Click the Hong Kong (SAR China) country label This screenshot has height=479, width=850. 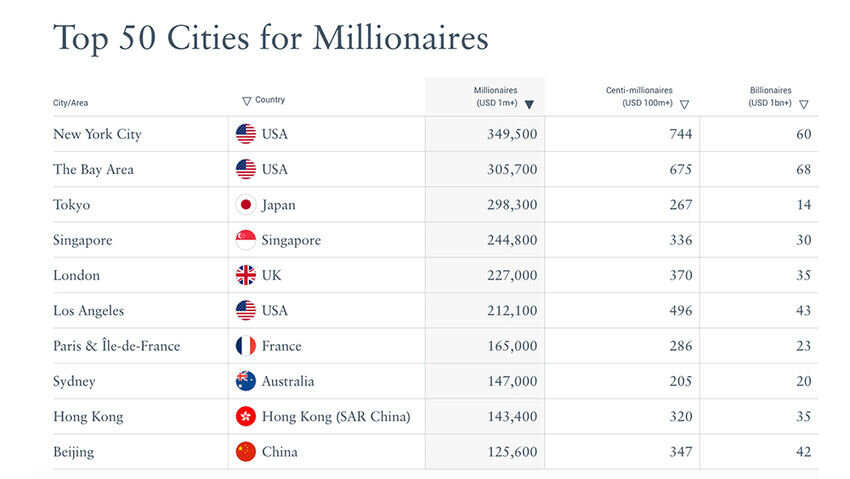(x=336, y=416)
